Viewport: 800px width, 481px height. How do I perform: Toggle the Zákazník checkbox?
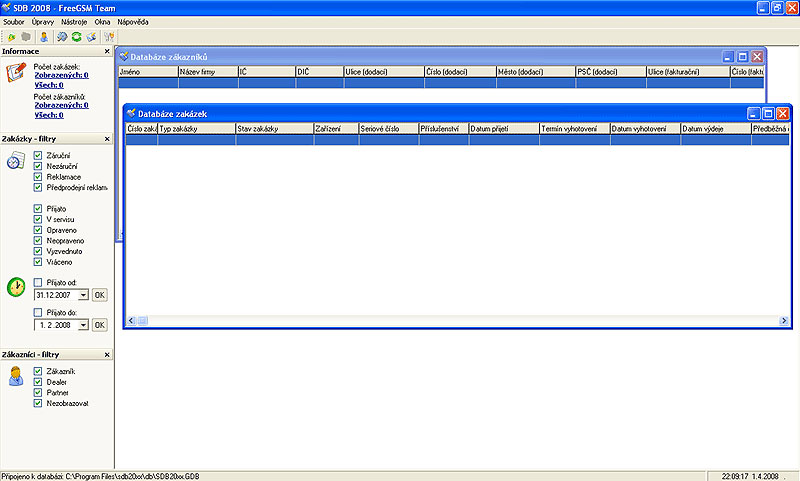click(38, 371)
